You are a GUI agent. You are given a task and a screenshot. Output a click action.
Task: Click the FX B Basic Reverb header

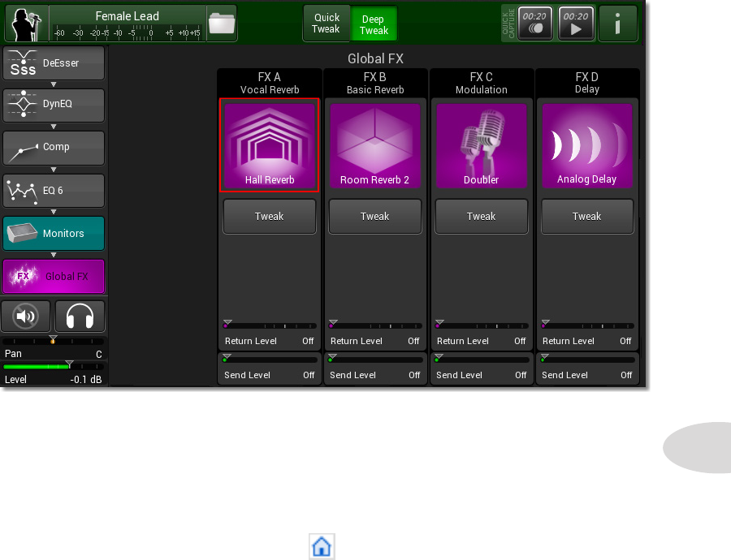coord(374,84)
